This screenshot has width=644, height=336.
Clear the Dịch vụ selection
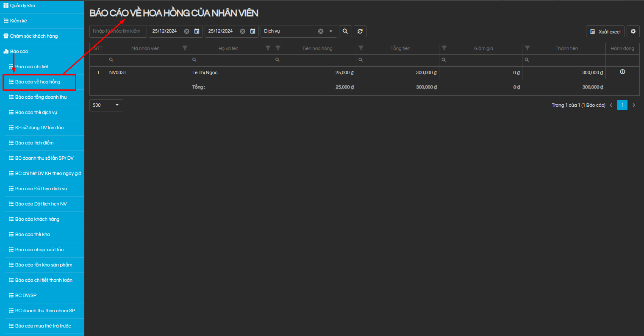[321, 31]
